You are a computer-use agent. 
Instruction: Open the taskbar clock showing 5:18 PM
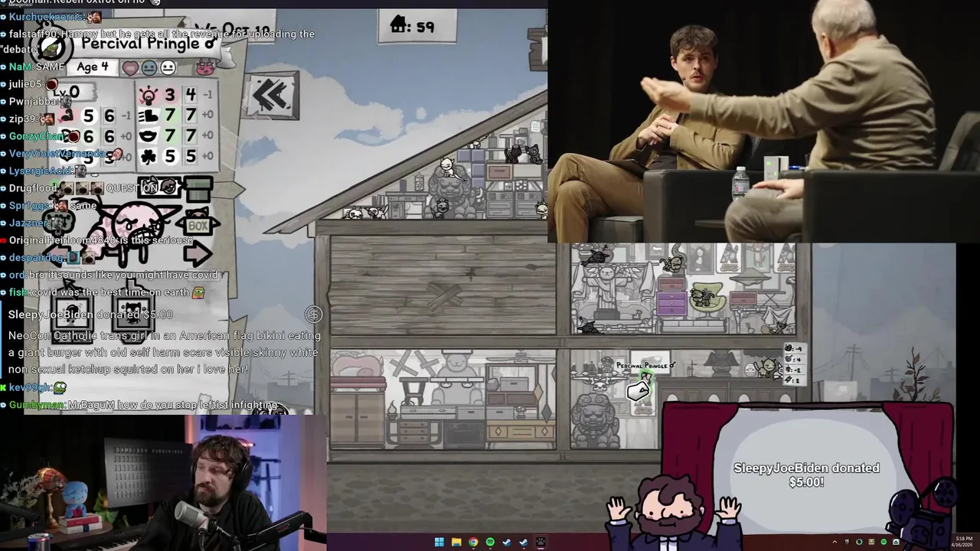click(x=964, y=541)
